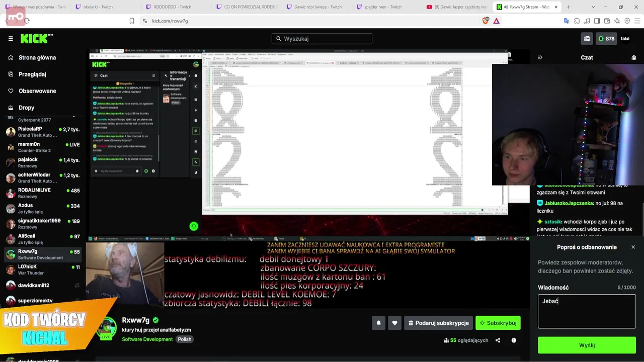Image resolution: width=644 pixels, height=362 pixels.
Task: Open ROBALINILIVE channel in sidebar
Action: click(43, 193)
